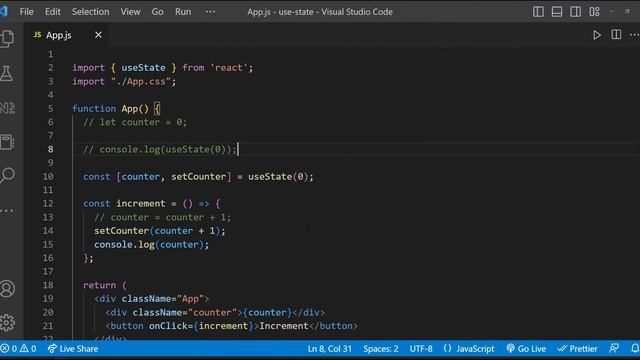
Task: Click the word 'increment' on line 12
Action: (141, 204)
